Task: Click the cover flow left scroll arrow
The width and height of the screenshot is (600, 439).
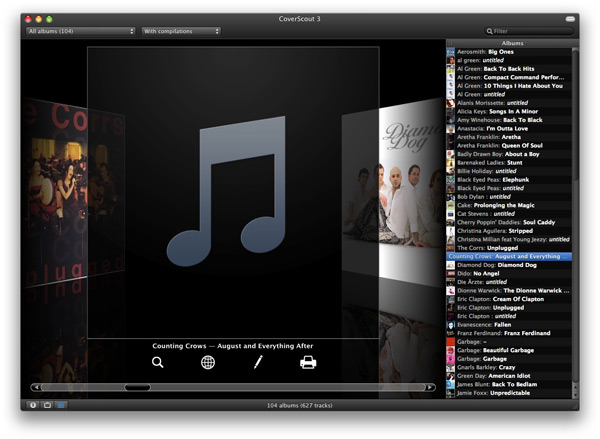Action: (37, 387)
